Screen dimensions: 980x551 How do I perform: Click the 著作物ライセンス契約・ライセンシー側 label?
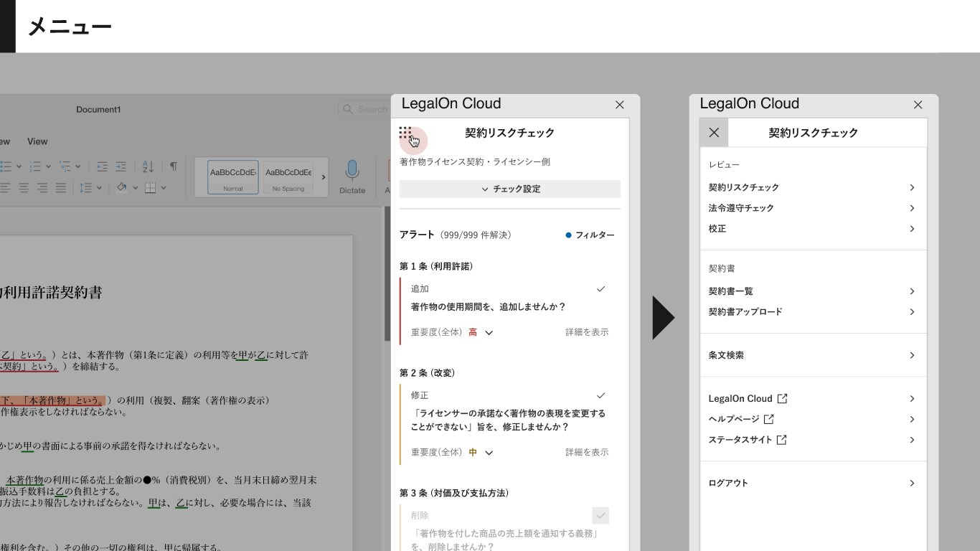pos(475,162)
